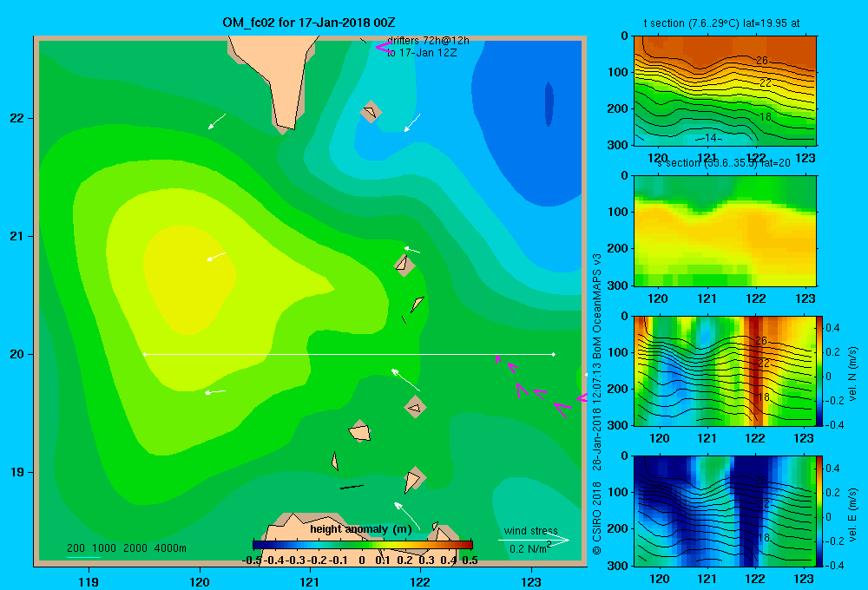This screenshot has height=590, width=868.
Task: Click the plot title OM_fc02 for 17-Jan-2018 00Z
Action: click(308, 23)
